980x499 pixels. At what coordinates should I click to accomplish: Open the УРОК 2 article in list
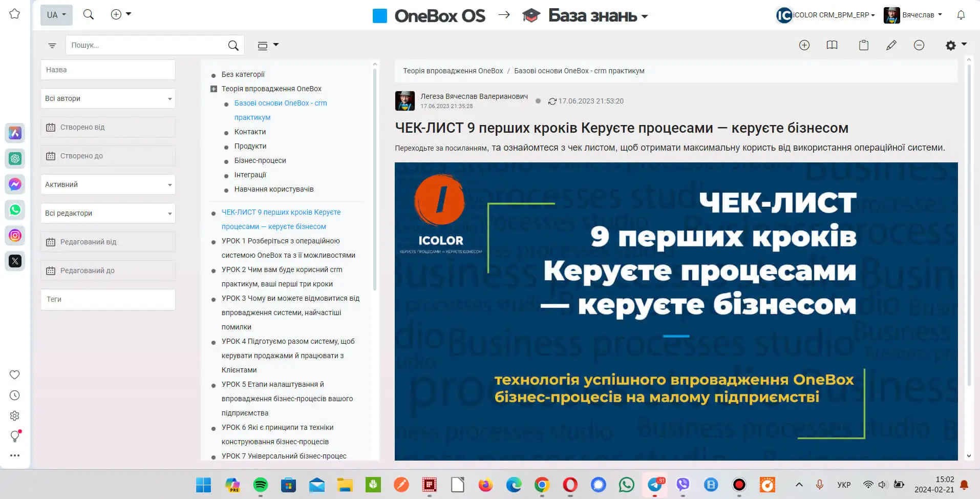click(x=282, y=277)
